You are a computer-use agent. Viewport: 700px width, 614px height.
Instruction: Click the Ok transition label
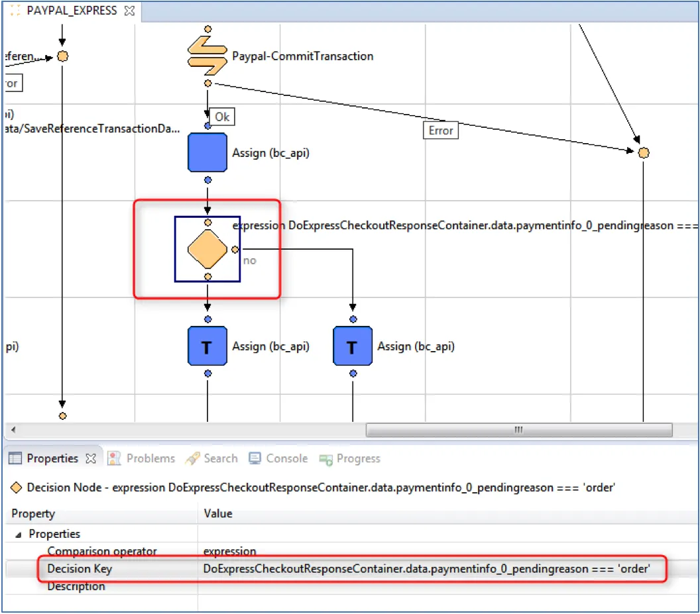click(222, 117)
